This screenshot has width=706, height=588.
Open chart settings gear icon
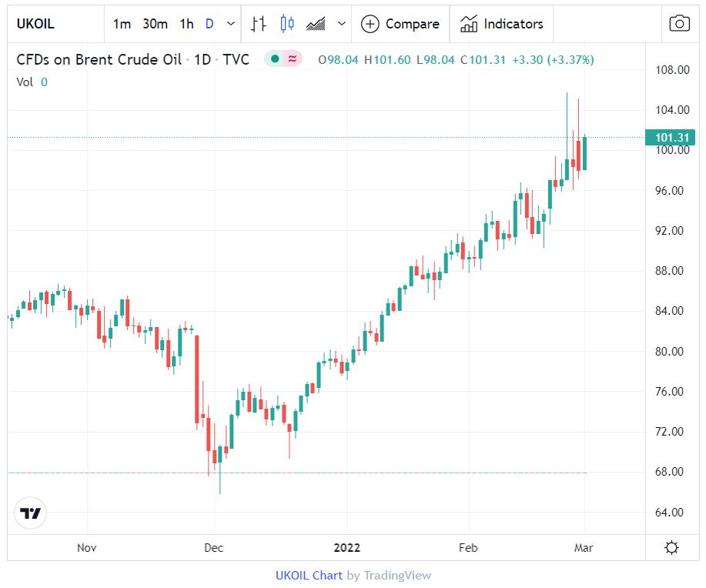[x=671, y=548]
